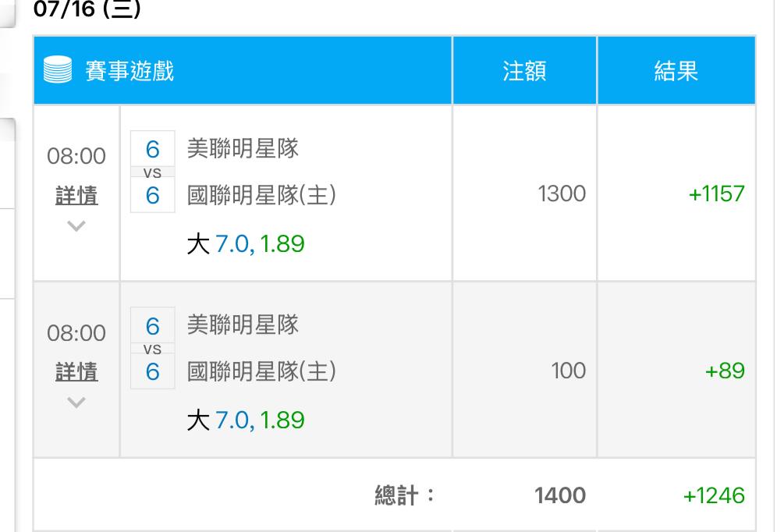
Task: Click the 結果 column header
Action: click(676, 70)
